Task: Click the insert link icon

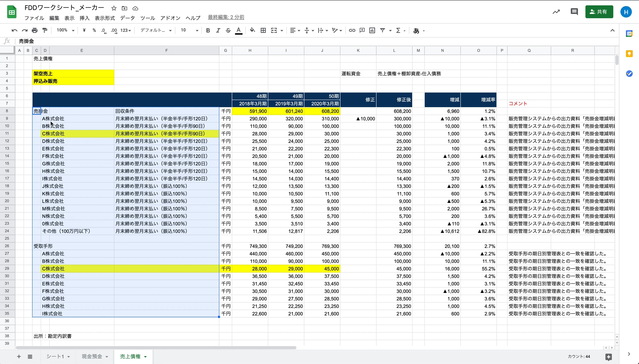Action: pos(352,30)
